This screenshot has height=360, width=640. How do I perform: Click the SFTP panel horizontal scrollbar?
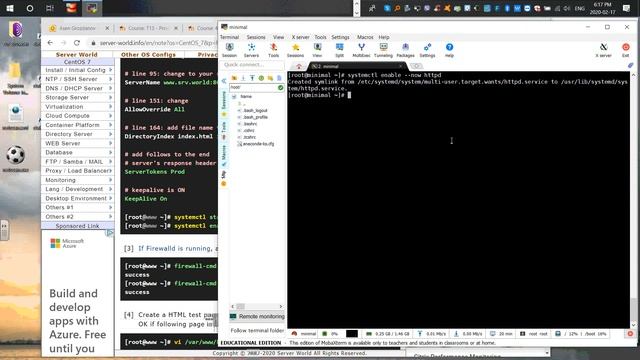(x=256, y=306)
